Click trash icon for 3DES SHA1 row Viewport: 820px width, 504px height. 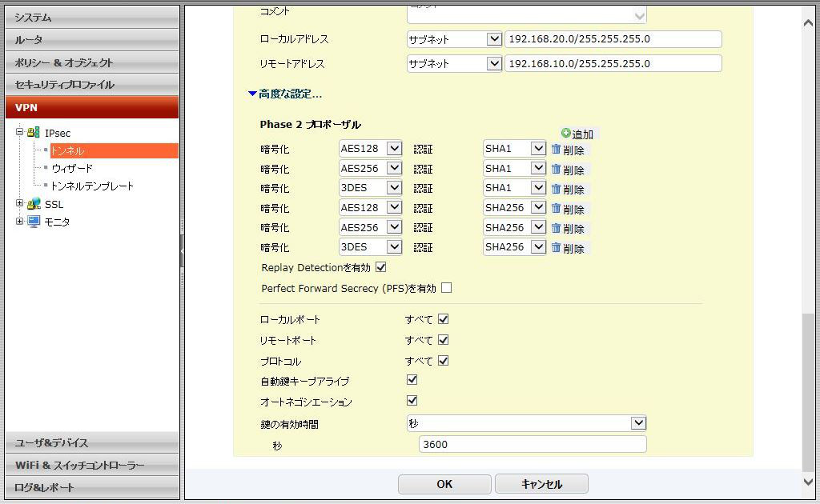556,188
